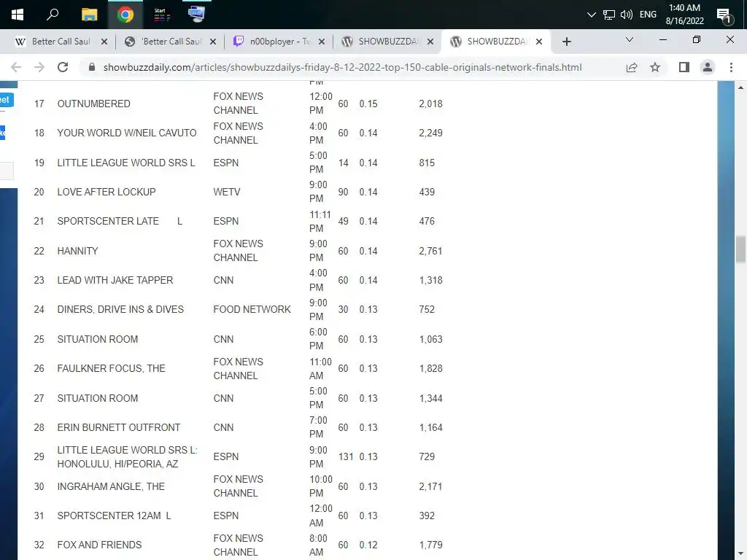The width and height of the screenshot is (747, 560).
Task: Select YOUR WORLD W/NEIL CAVUTO text
Action: tap(127, 133)
